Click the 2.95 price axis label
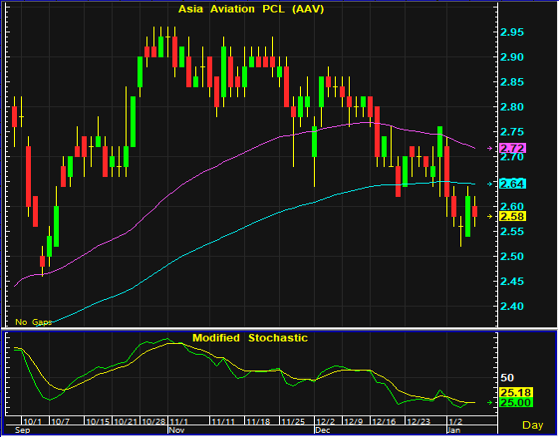Image resolution: width=559 pixels, height=437 pixels. pos(512,32)
